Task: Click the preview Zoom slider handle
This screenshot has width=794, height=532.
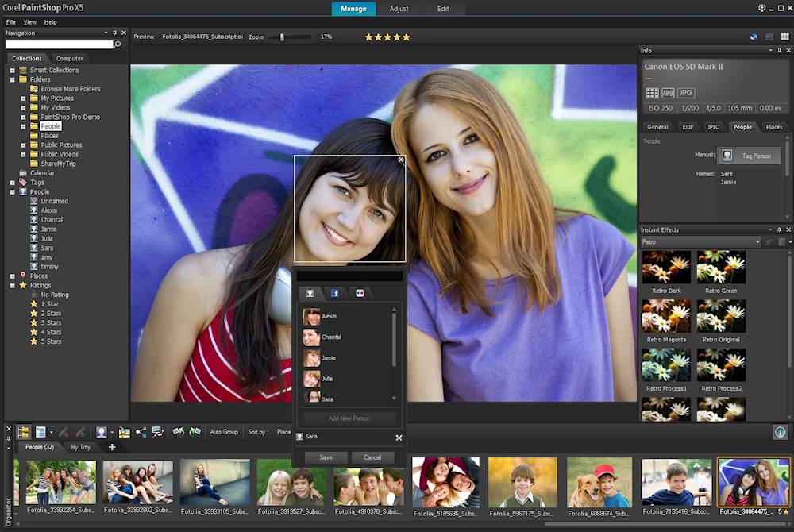Action: click(282, 37)
